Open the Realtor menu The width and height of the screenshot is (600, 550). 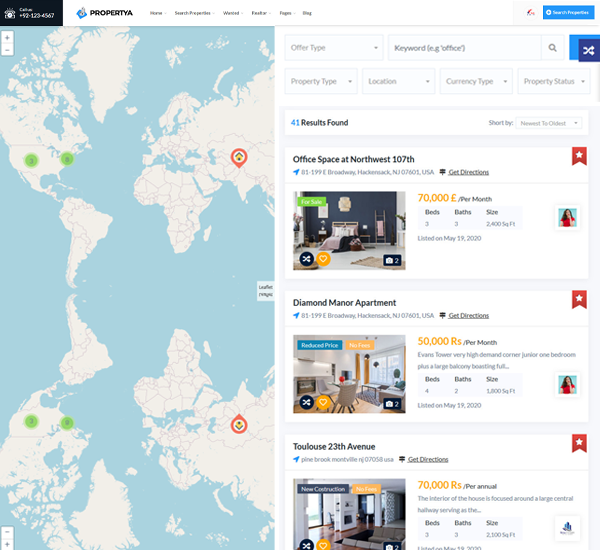click(x=261, y=13)
